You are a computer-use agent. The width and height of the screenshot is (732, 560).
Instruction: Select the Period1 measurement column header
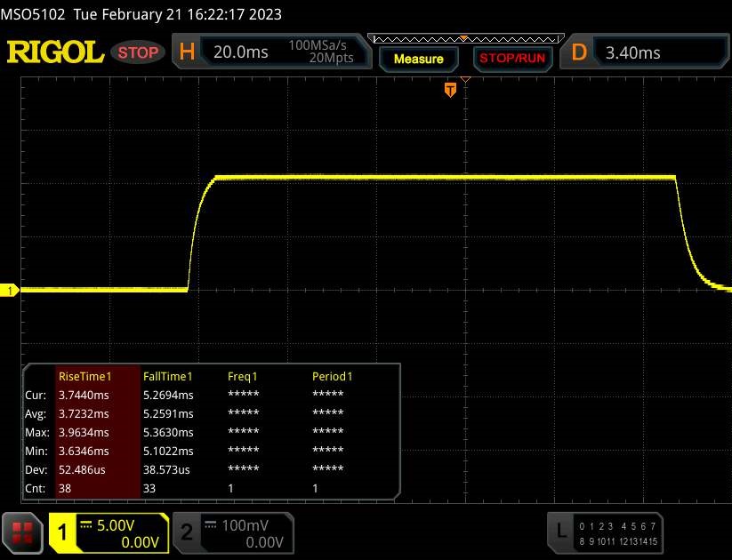tap(332, 376)
